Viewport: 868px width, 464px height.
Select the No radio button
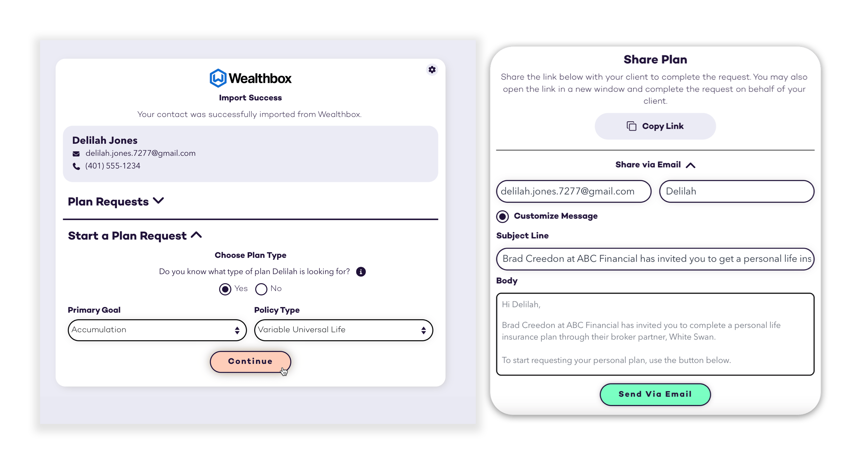click(262, 288)
